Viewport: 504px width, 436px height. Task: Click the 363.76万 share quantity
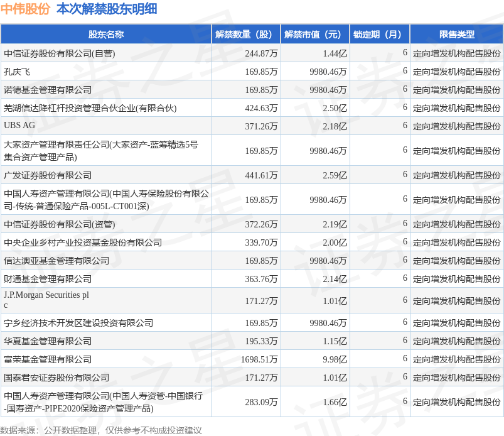point(261,279)
